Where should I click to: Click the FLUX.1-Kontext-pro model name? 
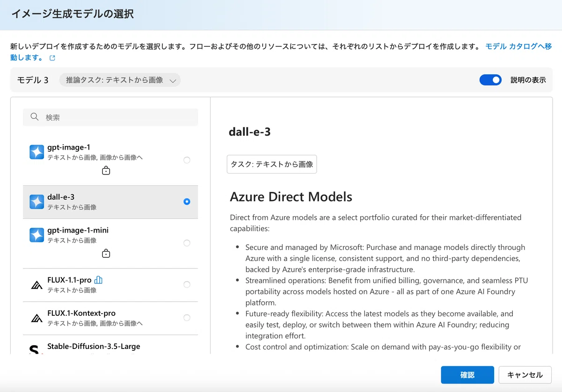81,313
